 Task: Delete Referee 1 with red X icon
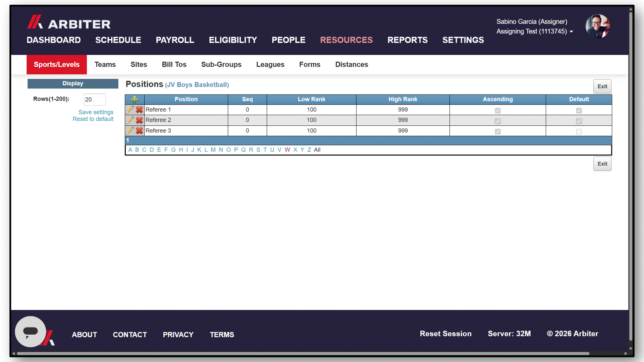coord(139,110)
